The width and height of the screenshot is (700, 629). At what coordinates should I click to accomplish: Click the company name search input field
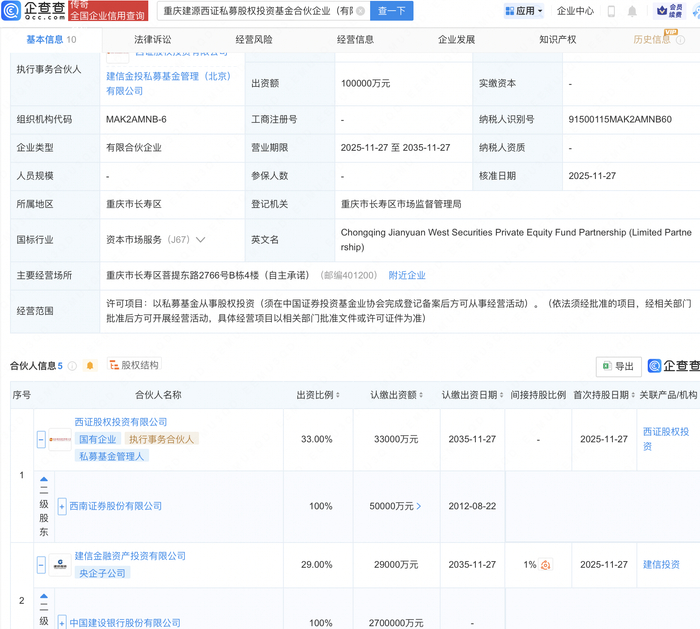[x=260, y=11]
